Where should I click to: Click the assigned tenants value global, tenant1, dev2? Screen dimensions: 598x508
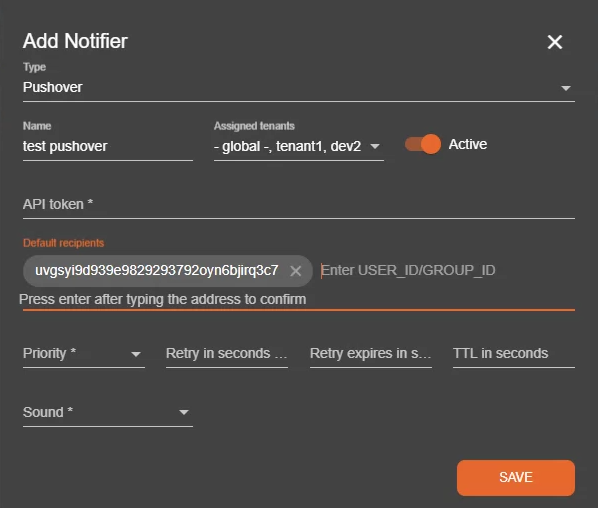click(x=288, y=146)
